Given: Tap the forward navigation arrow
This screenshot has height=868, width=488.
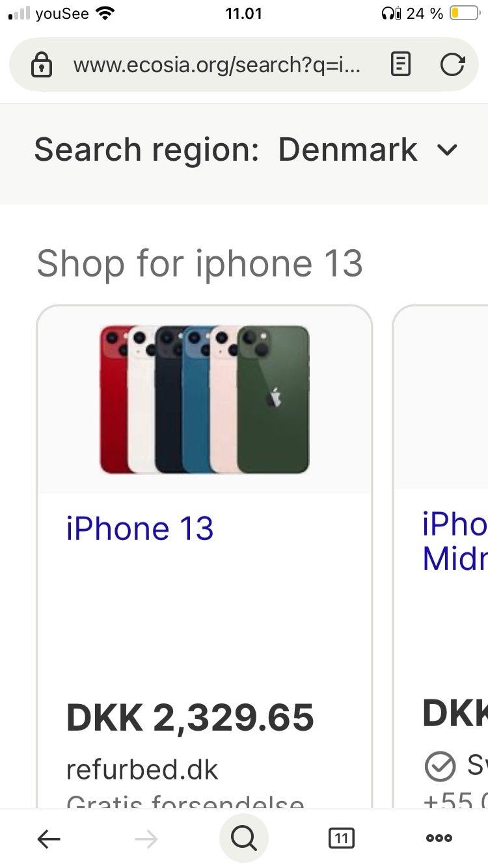Looking at the screenshot, I should pos(146,839).
